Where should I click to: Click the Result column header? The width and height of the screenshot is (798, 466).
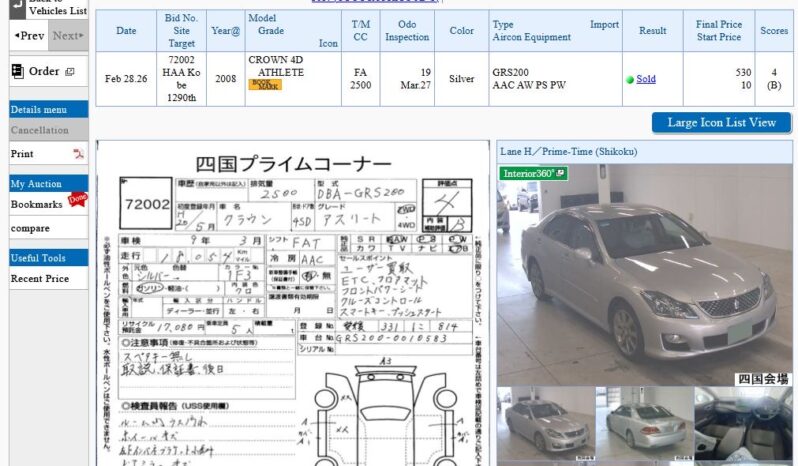tap(653, 31)
